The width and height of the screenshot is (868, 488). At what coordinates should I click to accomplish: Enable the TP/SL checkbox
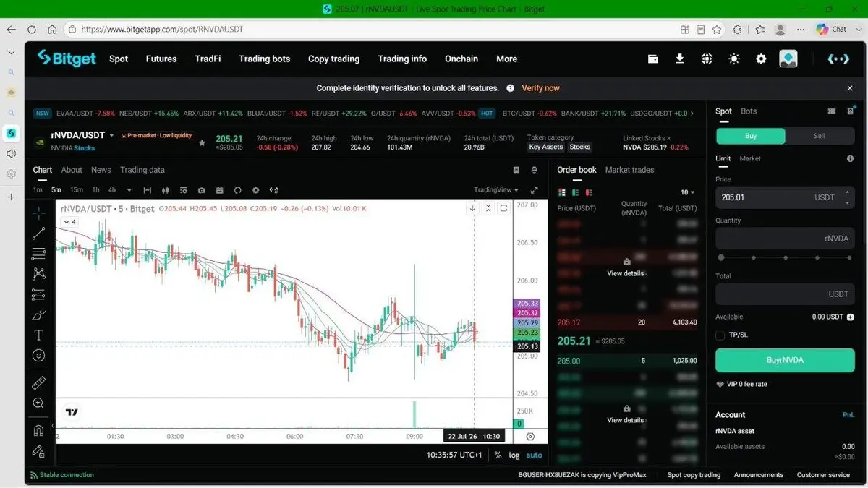click(x=720, y=335)
